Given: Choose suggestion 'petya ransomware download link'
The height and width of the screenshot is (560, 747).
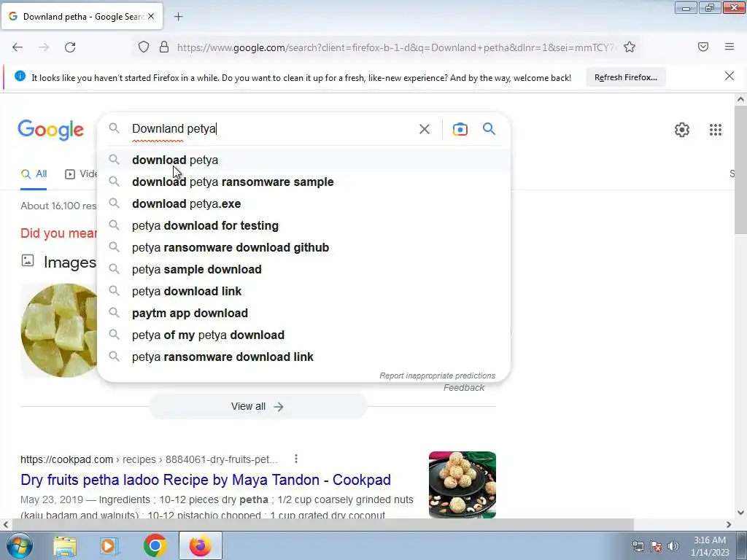Looking at the screenshot, I should [x=303, y=357].
